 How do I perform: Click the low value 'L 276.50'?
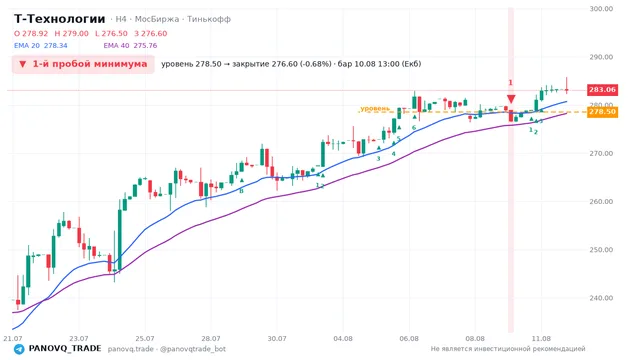(x=111, y=33)
